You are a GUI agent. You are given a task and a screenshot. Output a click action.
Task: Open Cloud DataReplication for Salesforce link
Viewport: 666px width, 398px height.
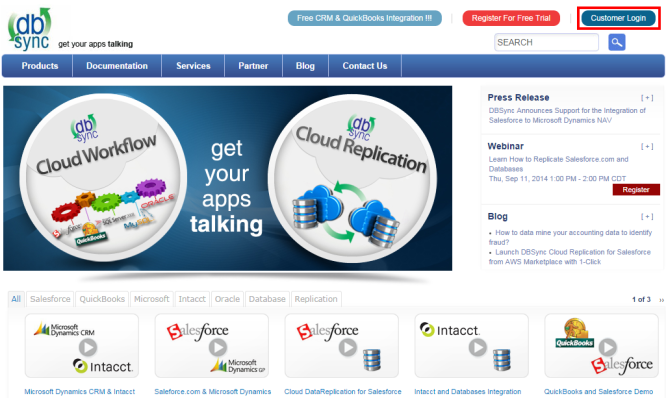[x=343, y=392]
